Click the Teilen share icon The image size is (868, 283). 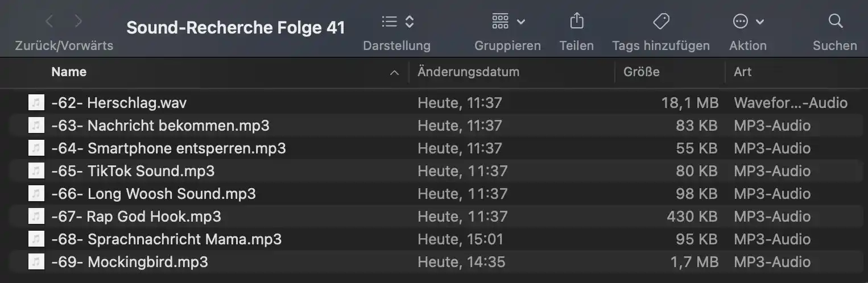click(x=577, y=21)
